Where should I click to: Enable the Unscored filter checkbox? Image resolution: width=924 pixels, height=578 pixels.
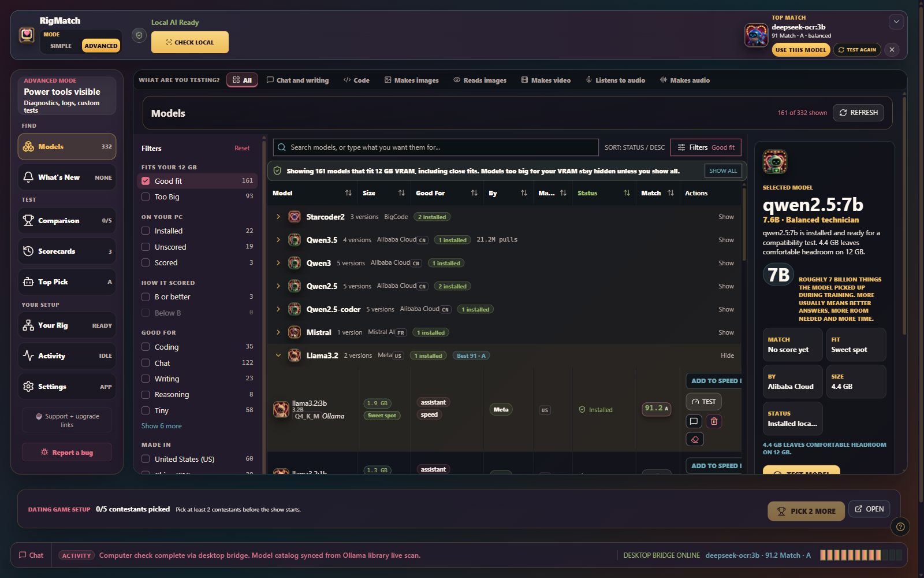[146, 247]
